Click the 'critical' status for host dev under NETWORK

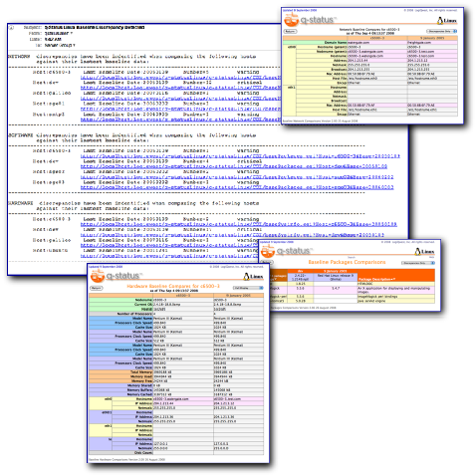[x=249, y=83]
